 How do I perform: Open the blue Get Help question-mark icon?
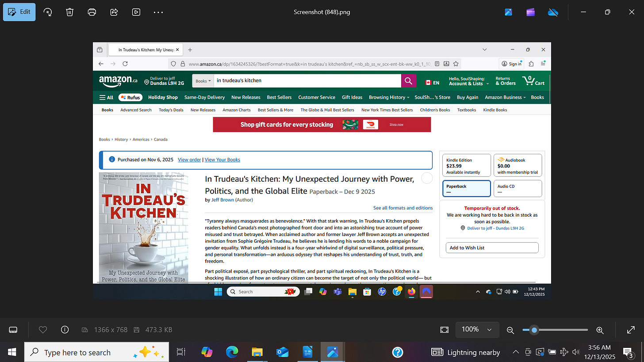(398, 352)
